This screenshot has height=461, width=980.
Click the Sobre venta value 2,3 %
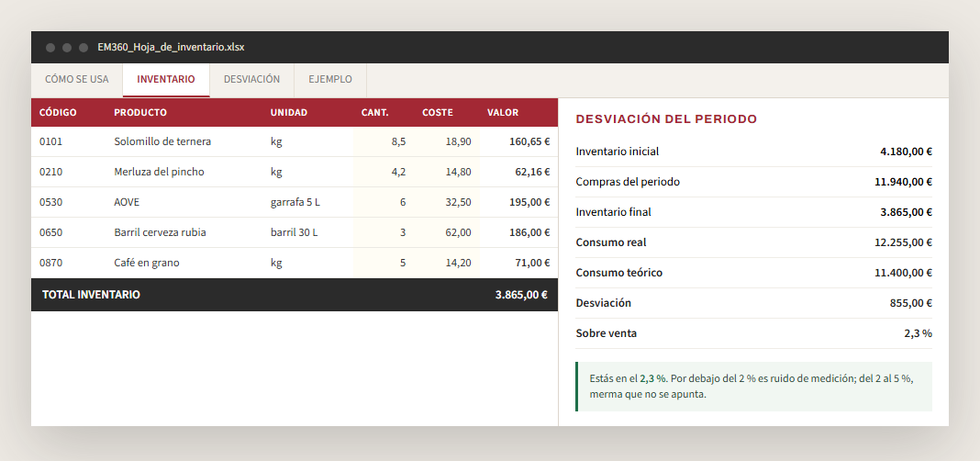click(919, 333)
